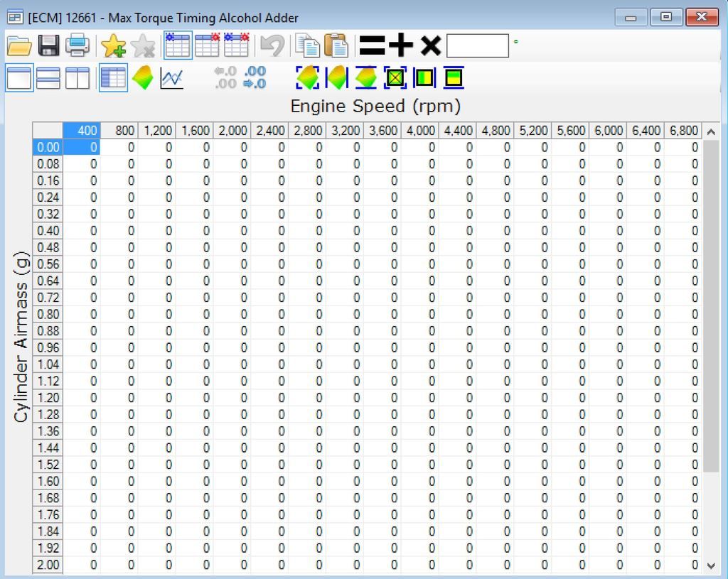Click the Open file folder icon

[19, 46]
